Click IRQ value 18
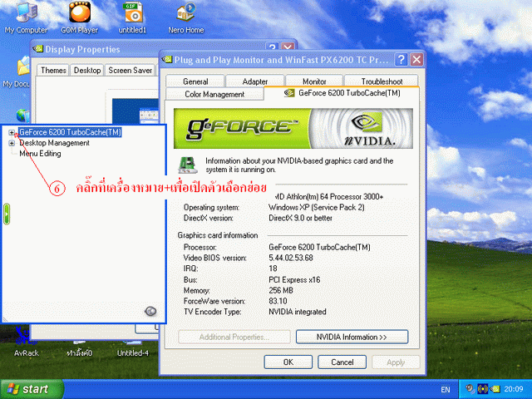The width and height of the screenshot is (532, 399). click(273, 268)
